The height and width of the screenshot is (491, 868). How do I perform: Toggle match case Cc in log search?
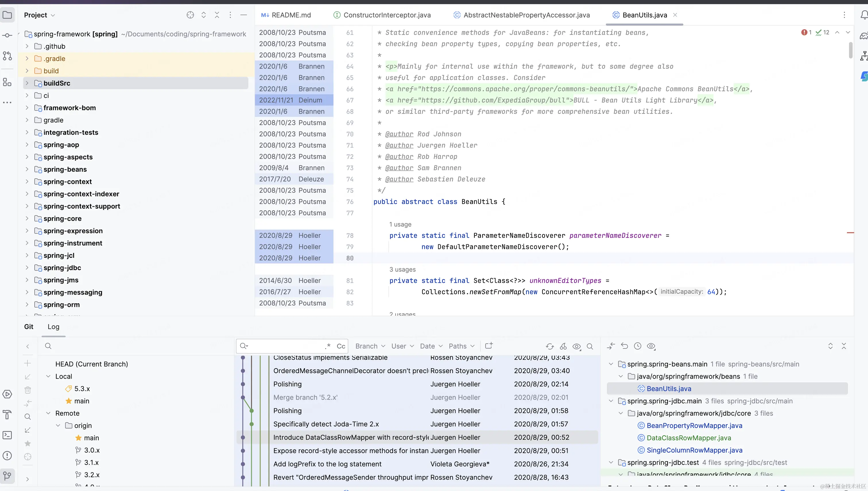coord(341,346)
